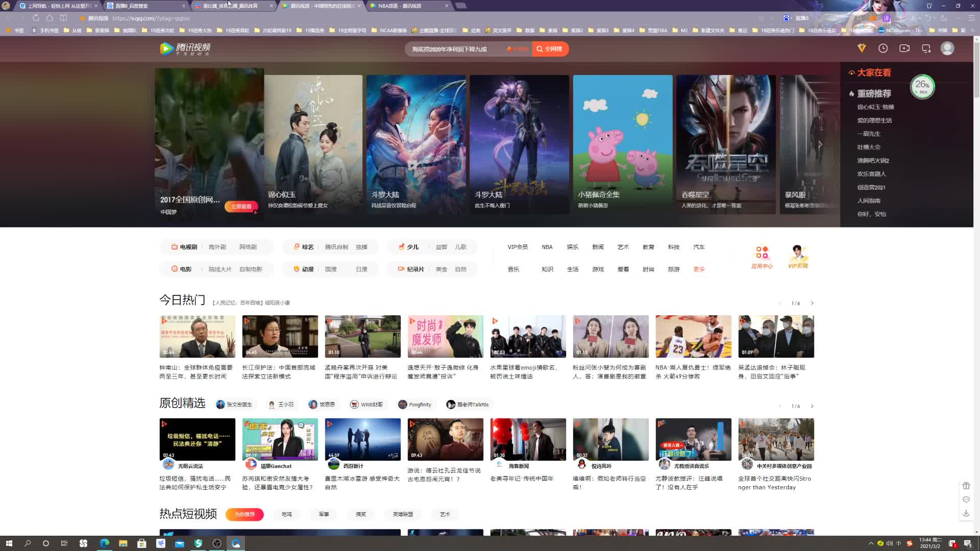
Task: Click the download client icon
Action: 926,48
